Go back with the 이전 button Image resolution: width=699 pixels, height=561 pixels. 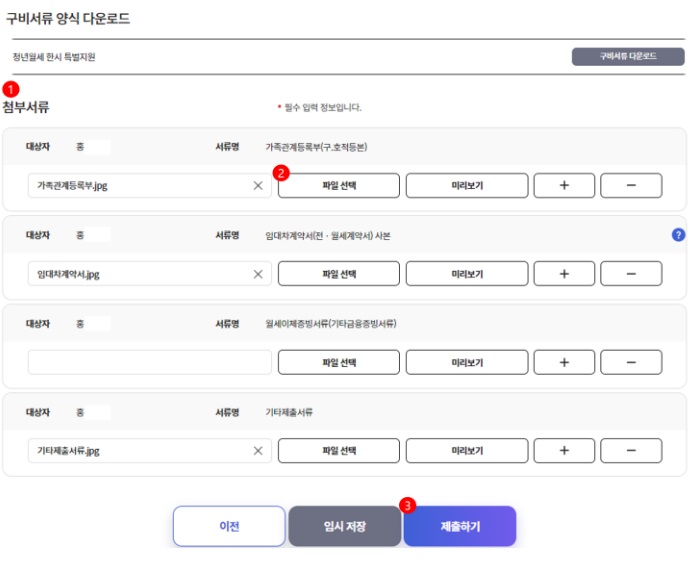click(229, 526)
